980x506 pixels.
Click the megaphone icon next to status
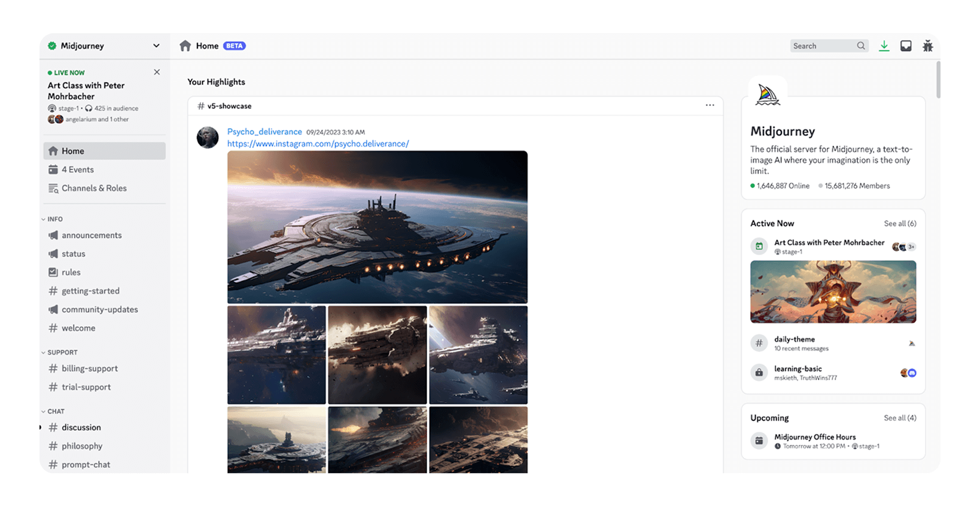point(53,254)
